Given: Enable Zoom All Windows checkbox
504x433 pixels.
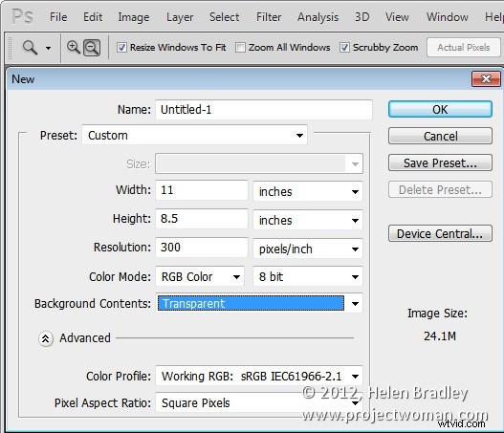Looking at the screenshot, I should coord(240,48).
